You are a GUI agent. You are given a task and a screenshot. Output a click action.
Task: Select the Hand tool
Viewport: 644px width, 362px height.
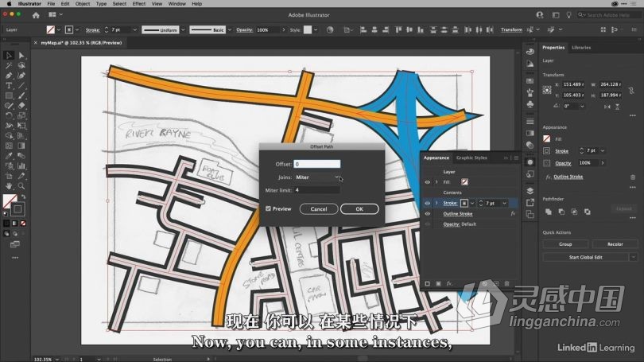click(x=9, y=185)
